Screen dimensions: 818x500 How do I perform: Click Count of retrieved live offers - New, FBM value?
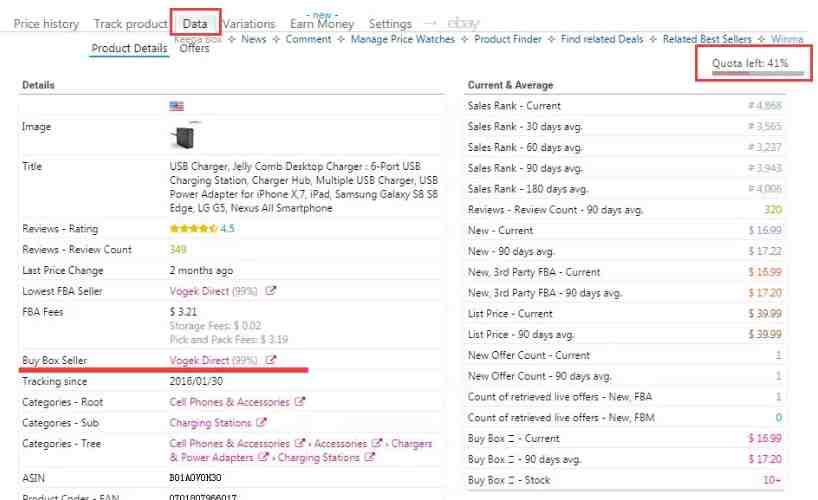coord(778,418)
